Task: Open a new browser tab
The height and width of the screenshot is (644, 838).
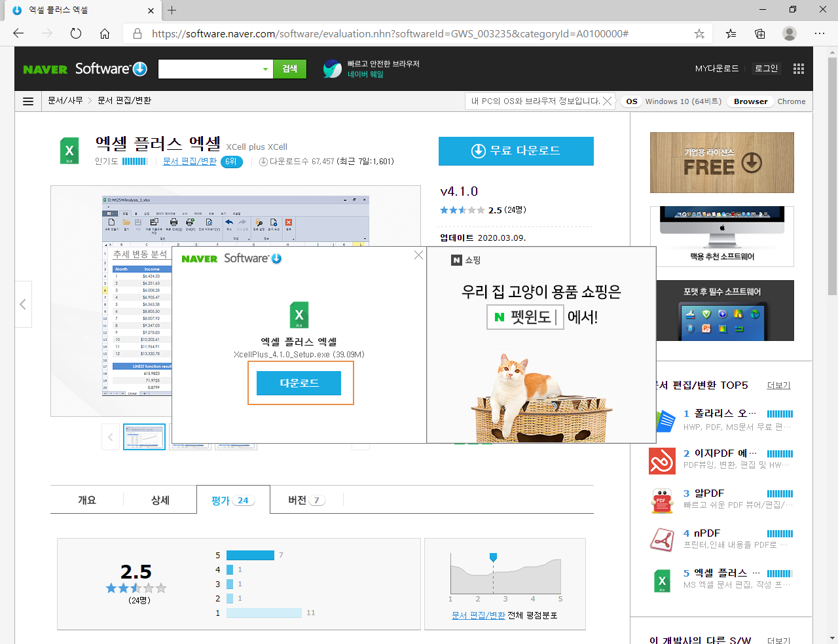Action: click(172, 10)
